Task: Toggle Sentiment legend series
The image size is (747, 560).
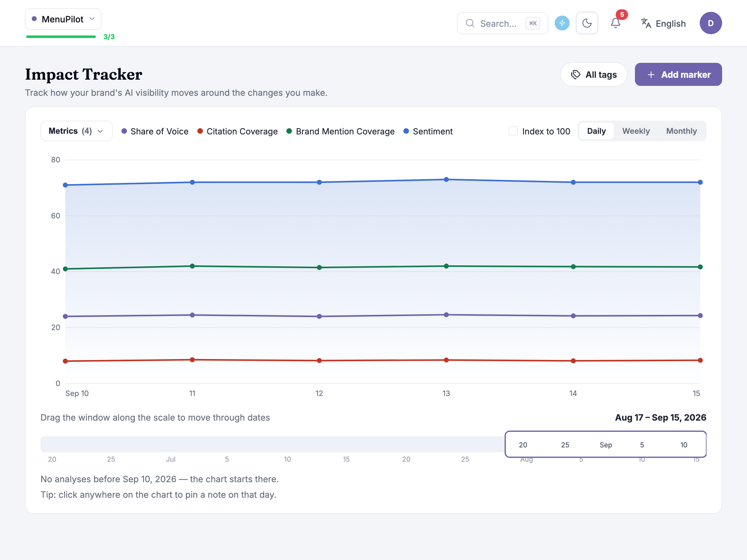Action: (x=428, y=131)
